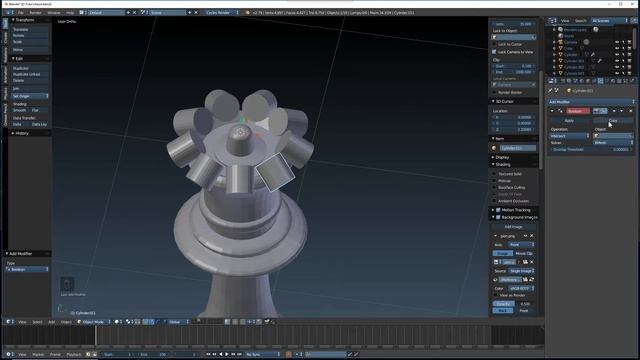Click the Duplicate Linked button
640x360 pixels.
click(29, 74)
